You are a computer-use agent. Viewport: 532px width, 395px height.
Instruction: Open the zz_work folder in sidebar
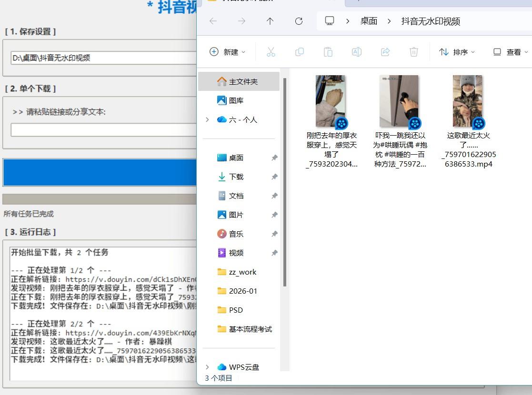pyautogui.click(x=242, y=272)
